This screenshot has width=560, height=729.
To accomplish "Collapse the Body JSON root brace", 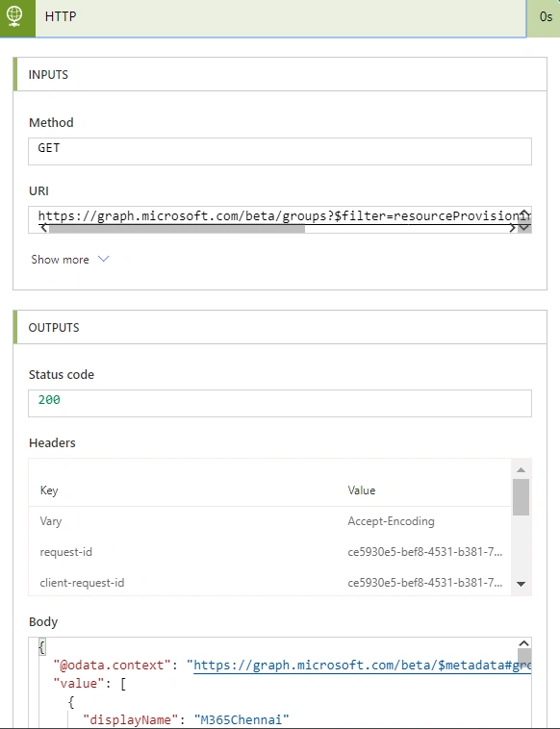I will pos(42,646).
